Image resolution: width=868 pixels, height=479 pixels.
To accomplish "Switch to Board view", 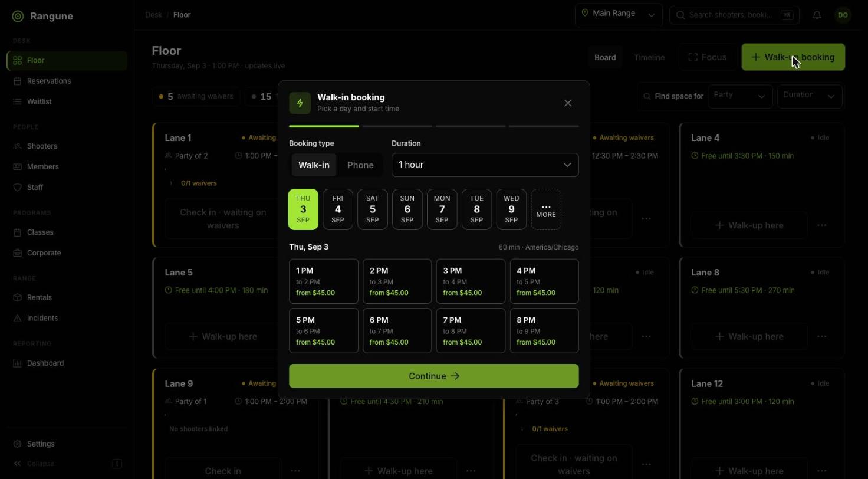I will point(605,57).
